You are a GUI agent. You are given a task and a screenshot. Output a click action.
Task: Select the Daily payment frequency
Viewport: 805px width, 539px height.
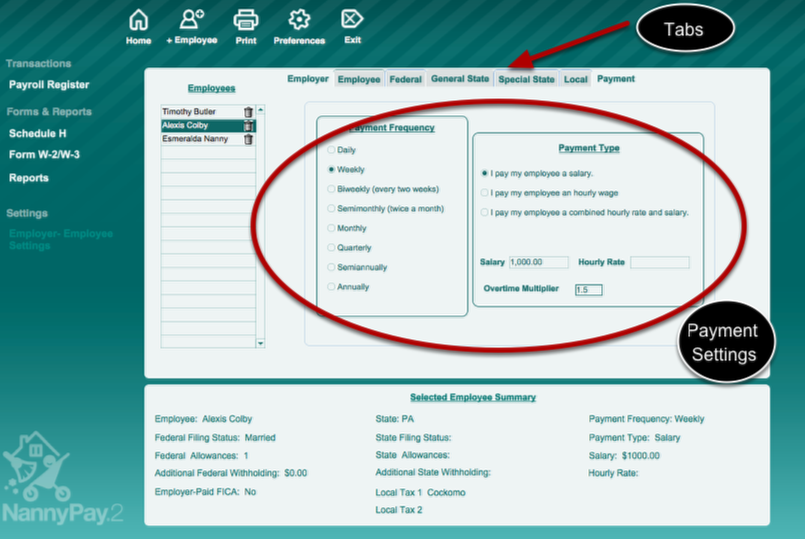[x=332, y=150]
